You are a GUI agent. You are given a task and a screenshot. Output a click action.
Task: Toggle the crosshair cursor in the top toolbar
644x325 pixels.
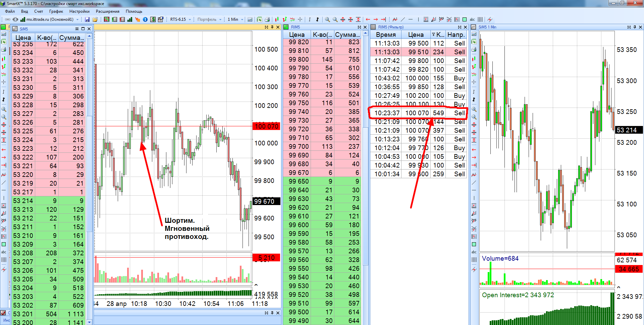[300, 19]
